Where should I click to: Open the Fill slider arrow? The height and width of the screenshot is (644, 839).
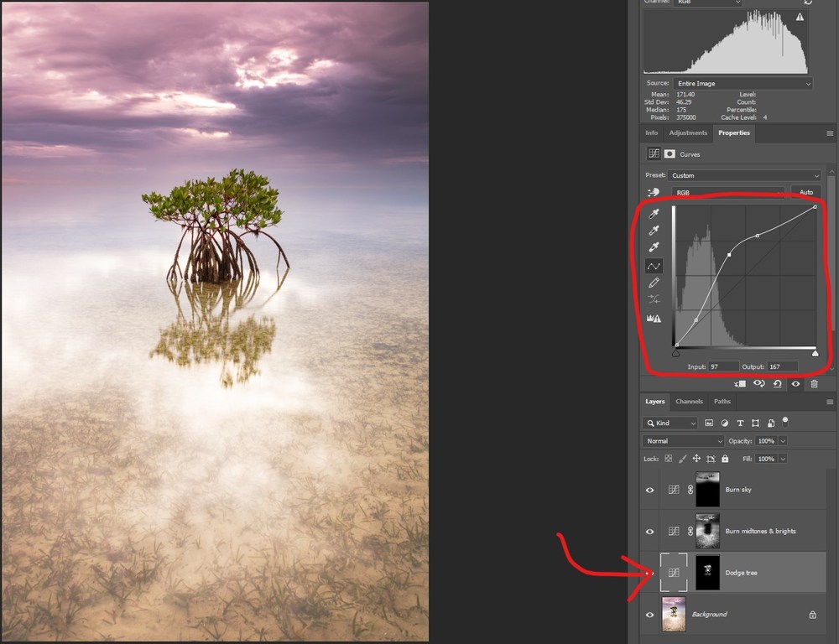click(x=783, y=459)
